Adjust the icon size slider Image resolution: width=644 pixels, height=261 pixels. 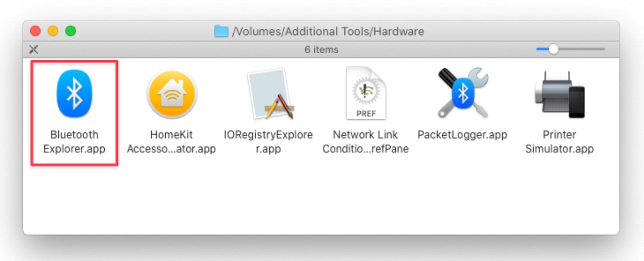[554, 49]
